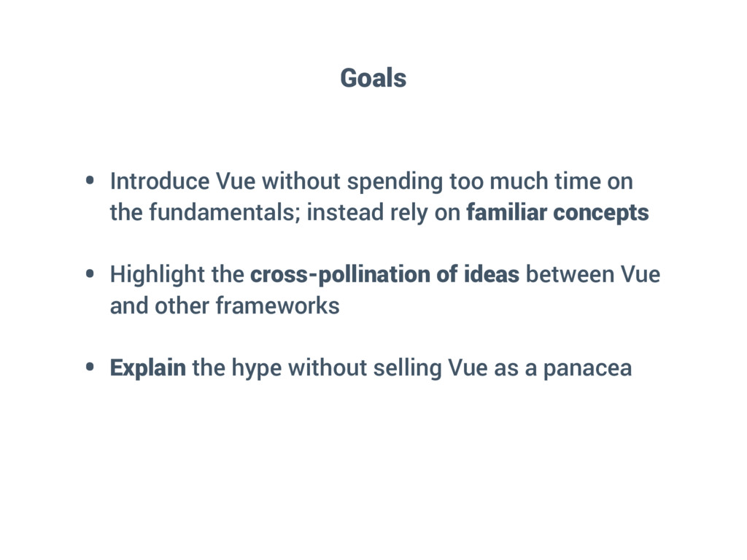Click the first bullet point dot
This screenshot has height=560, width=747.
click(x=90, y=182)
